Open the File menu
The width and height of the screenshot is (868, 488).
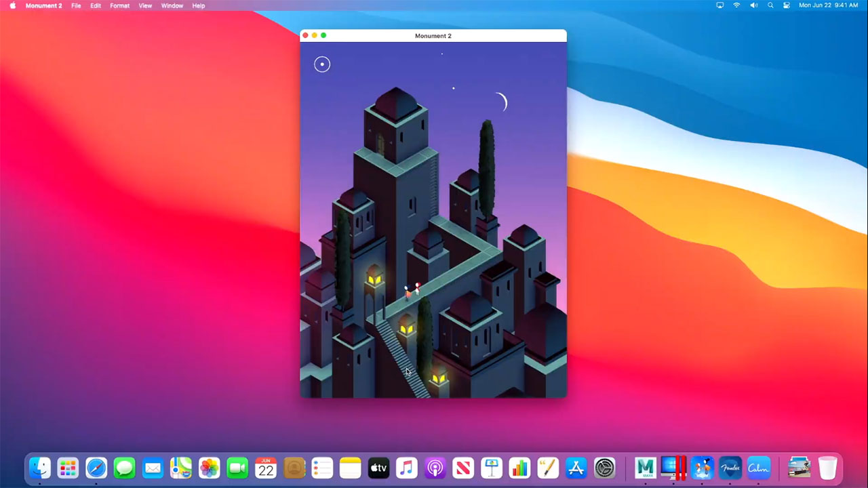click(76, 5)
